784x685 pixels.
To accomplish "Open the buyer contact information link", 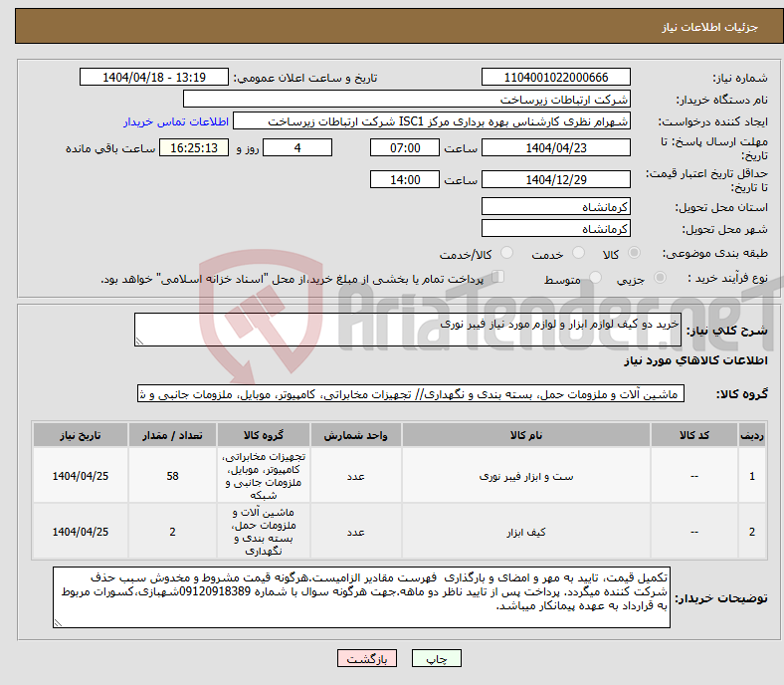I will [x=176, y=121].
